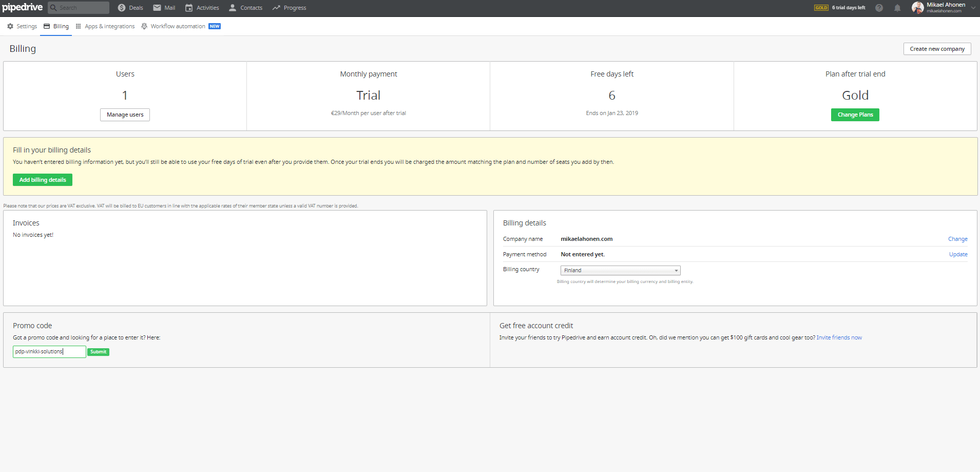980x472 pixels.
Task: Click the 'No invoices yet!' text
Action: click(x=33, y=235)
